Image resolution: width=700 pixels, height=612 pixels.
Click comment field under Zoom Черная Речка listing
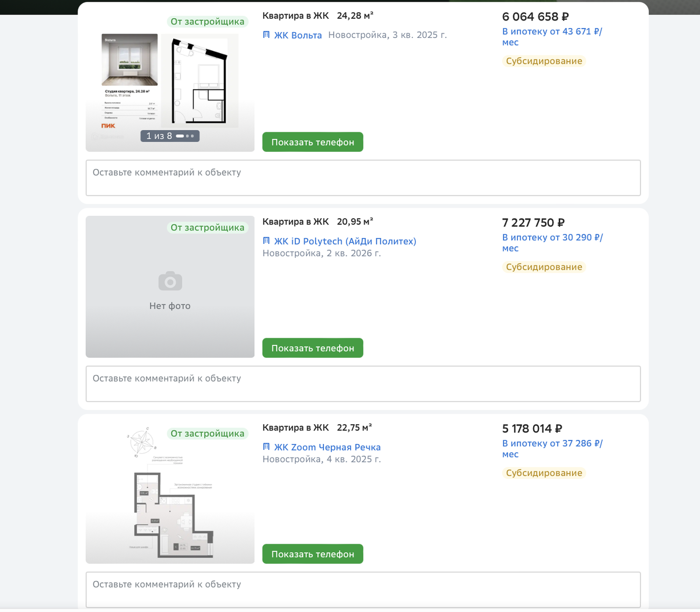point(363,589)
